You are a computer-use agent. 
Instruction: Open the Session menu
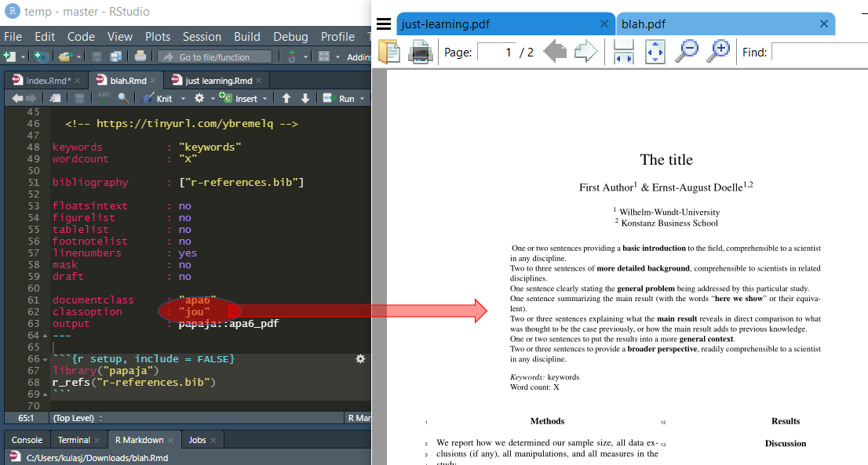(202, 37)
